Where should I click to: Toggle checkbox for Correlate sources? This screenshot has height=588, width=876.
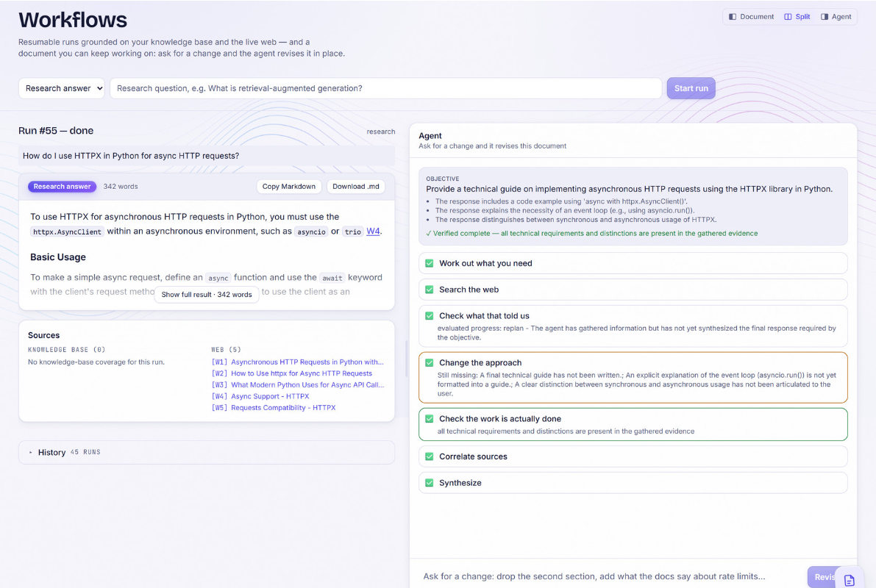[429, 456]
